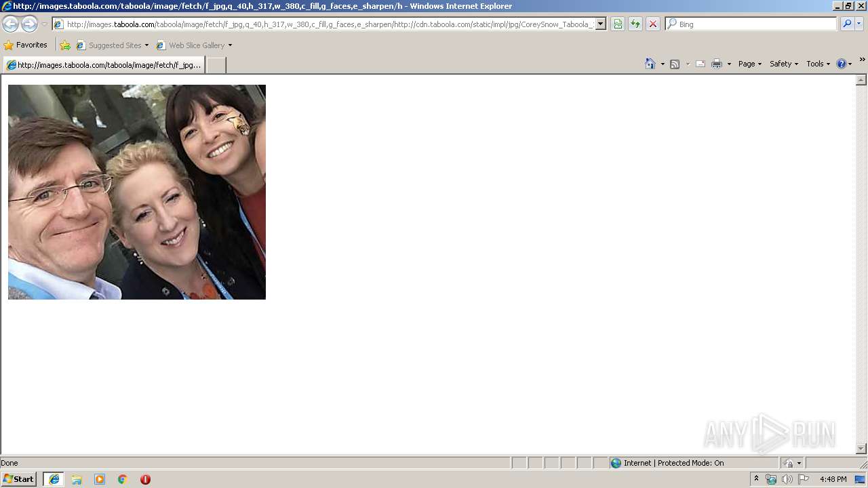Select the images.taboola.com tab
Screen dimensions: 868x488
point(104,65)
